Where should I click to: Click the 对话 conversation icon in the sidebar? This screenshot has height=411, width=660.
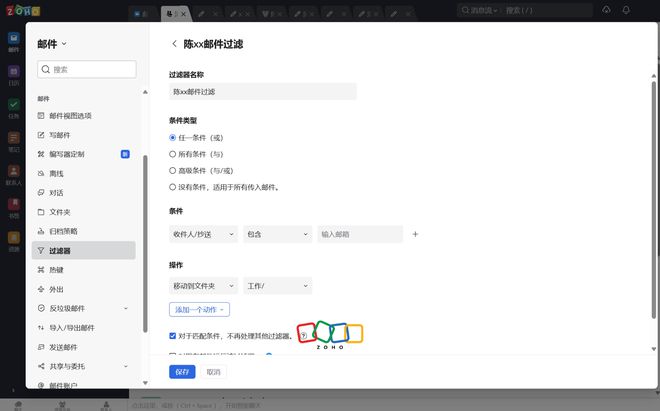click(41, 192)
